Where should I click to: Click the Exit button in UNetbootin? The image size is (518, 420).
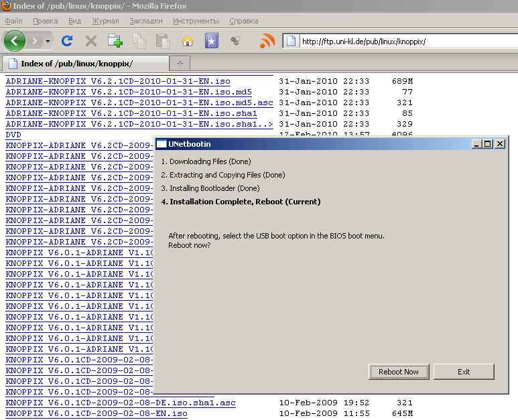tap(464, 372)
